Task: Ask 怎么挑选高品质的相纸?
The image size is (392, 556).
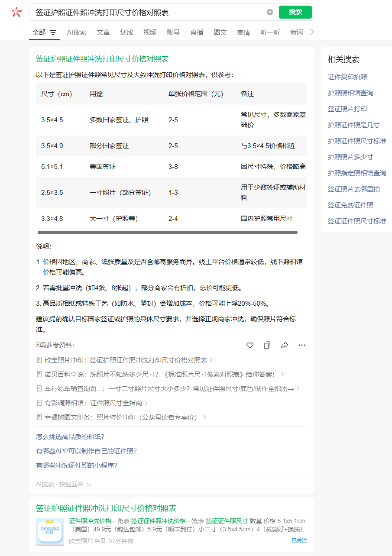Action: (x=70, y=436)
